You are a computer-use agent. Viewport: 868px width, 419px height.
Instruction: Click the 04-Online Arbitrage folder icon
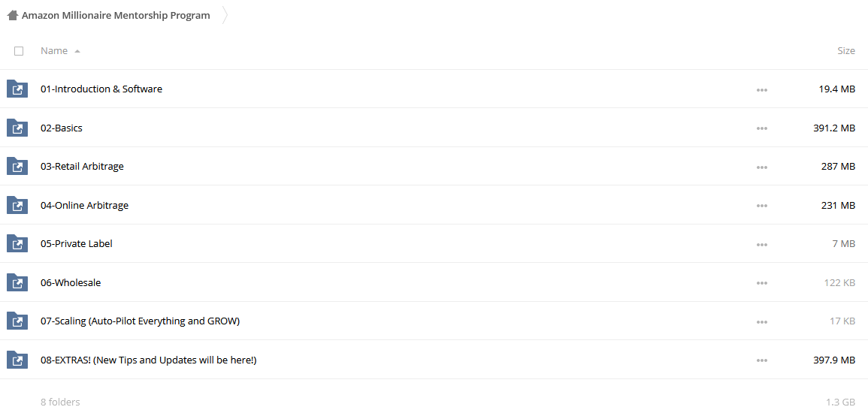click(17, 205)
